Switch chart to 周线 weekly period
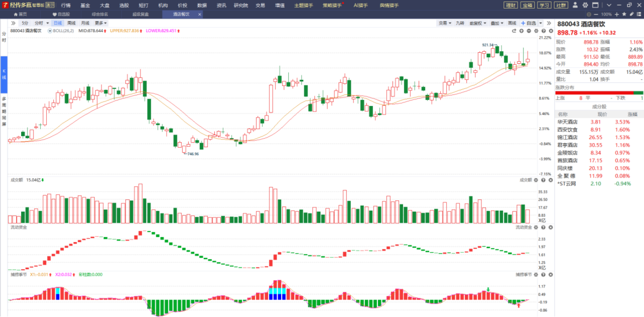This screenshot has width=644, height=317. point(71,23)
